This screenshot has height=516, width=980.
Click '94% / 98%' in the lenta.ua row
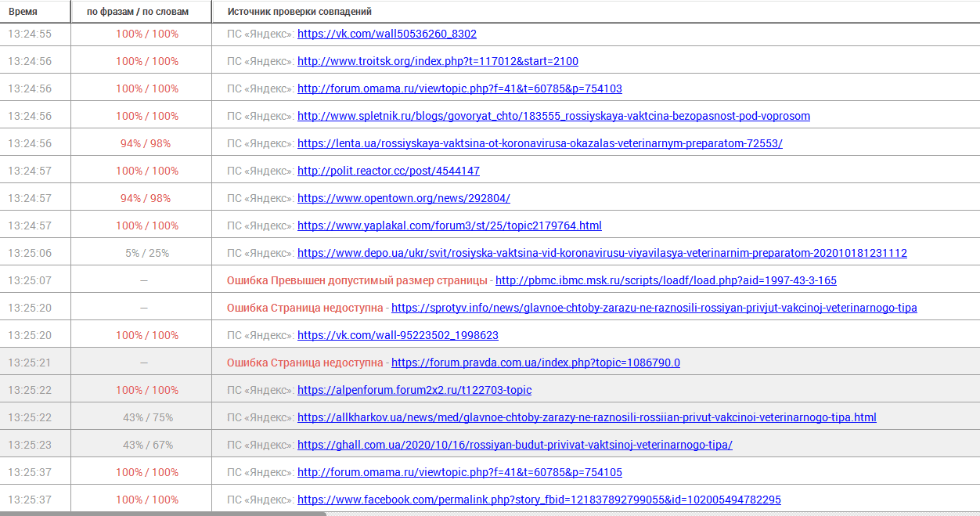click(146, 143)
